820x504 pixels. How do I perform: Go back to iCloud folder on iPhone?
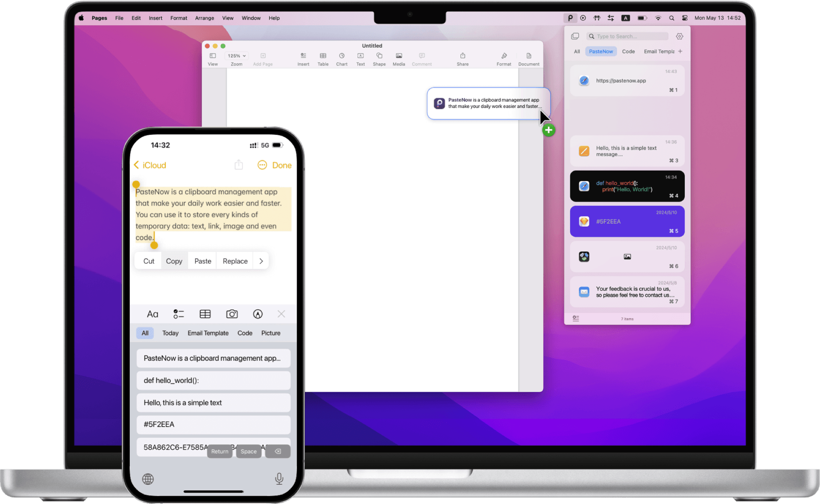coord(150,165)
